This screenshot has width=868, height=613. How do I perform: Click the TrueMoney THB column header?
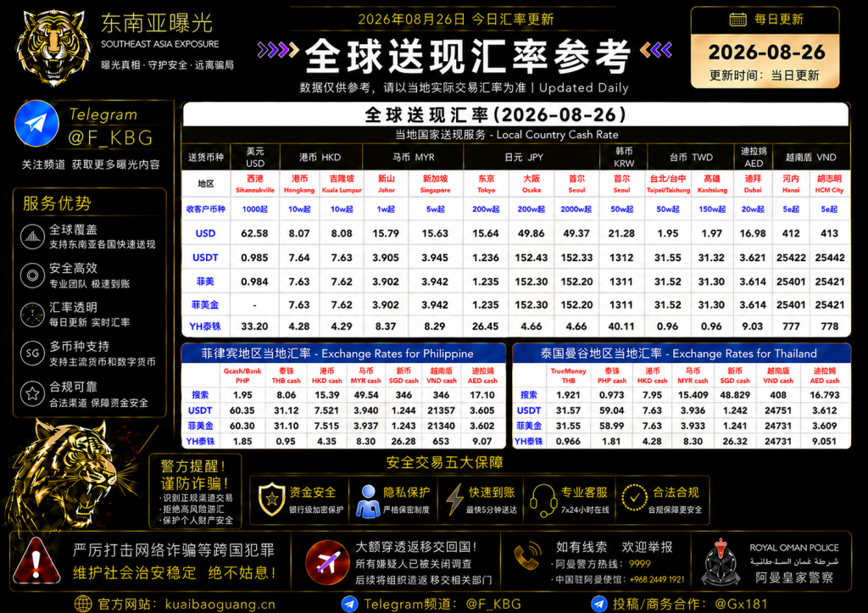point(568,376)
